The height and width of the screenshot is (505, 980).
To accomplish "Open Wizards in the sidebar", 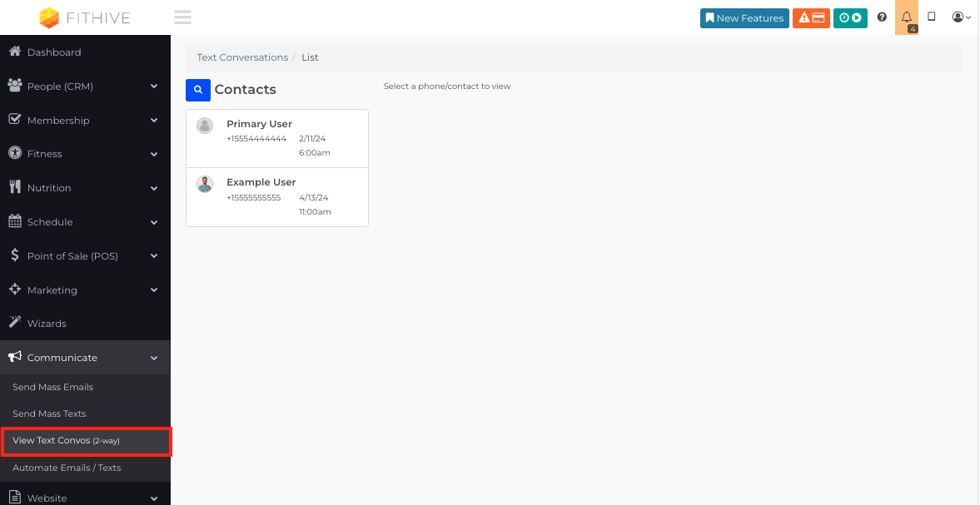I will (x=85, y=324).
